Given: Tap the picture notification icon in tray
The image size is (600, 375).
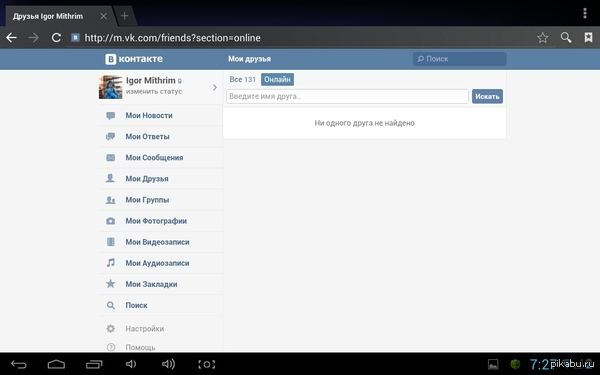Looking at the screenshot, I should pos(493,364).
